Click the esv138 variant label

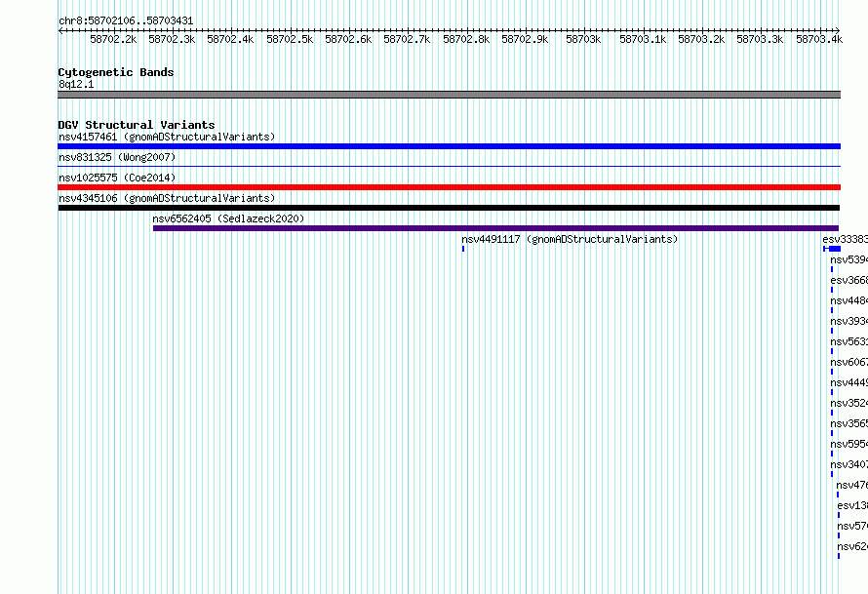click(x=852, y=505)
